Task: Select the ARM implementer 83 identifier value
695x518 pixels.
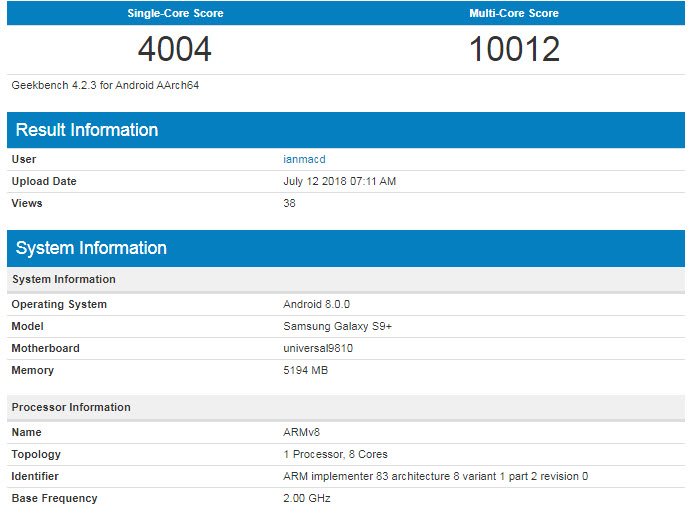Action: tap(436, 476)
